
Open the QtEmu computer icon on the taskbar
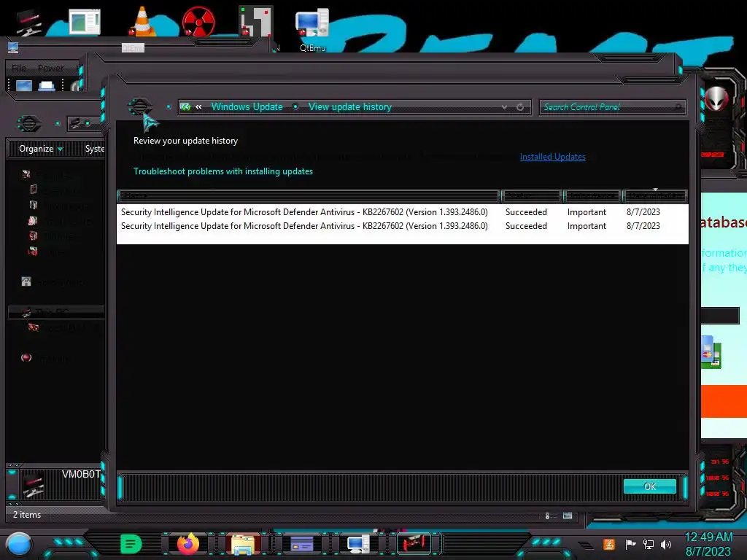tap(357, 544)
